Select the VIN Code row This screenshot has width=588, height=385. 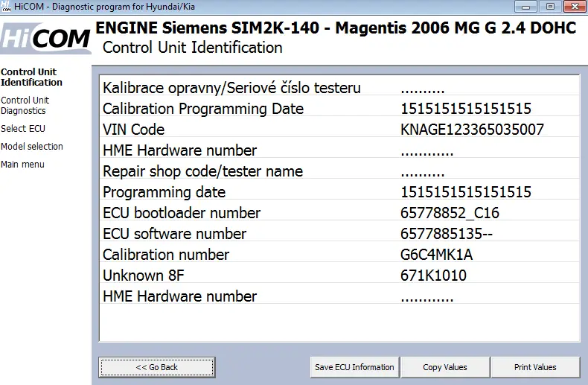339,130
